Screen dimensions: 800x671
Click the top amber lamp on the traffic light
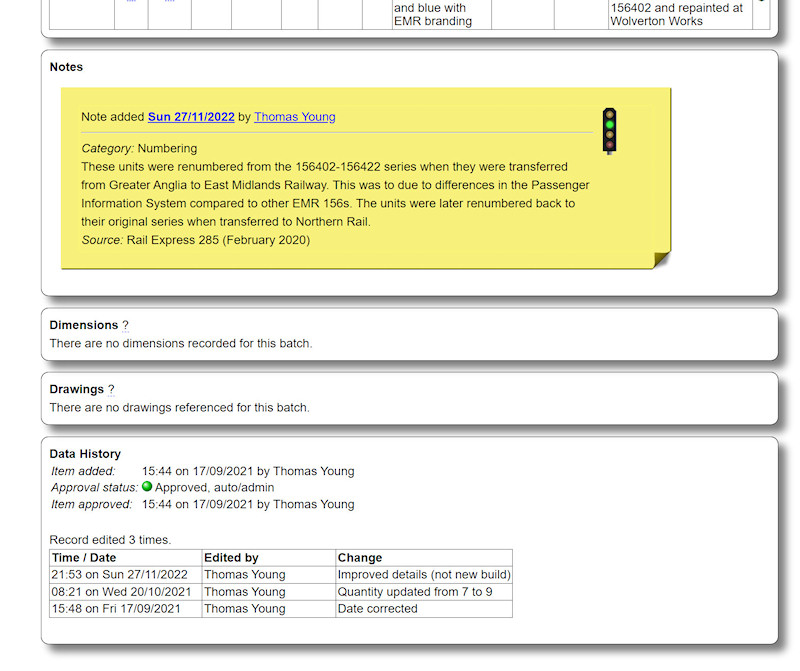click(x=609, y=113)
